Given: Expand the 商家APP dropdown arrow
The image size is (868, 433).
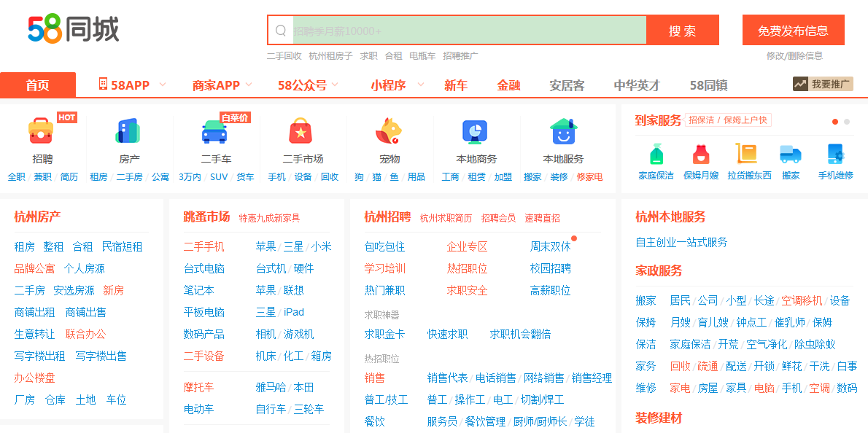Looking at the screenshot, I should pos(249,85).
